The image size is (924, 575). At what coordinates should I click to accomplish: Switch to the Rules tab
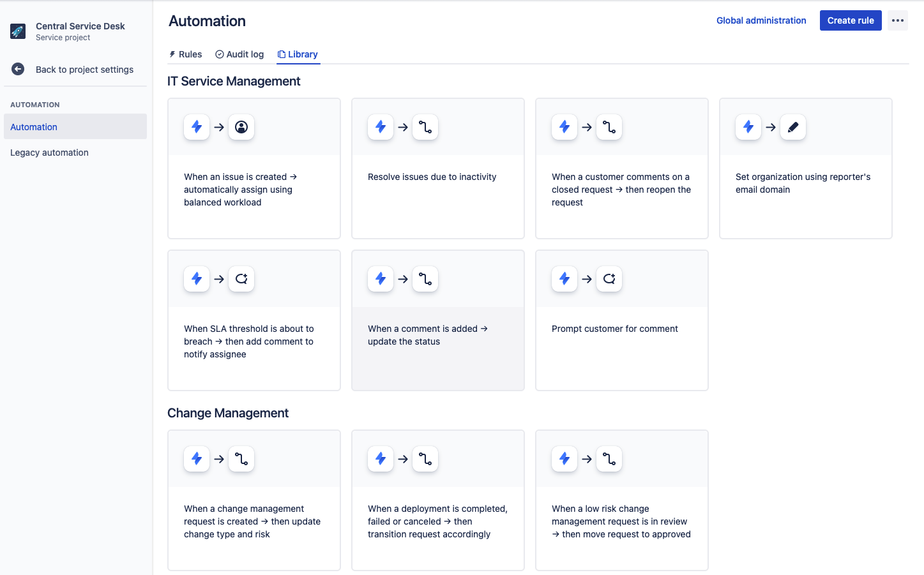coord(185,54)
